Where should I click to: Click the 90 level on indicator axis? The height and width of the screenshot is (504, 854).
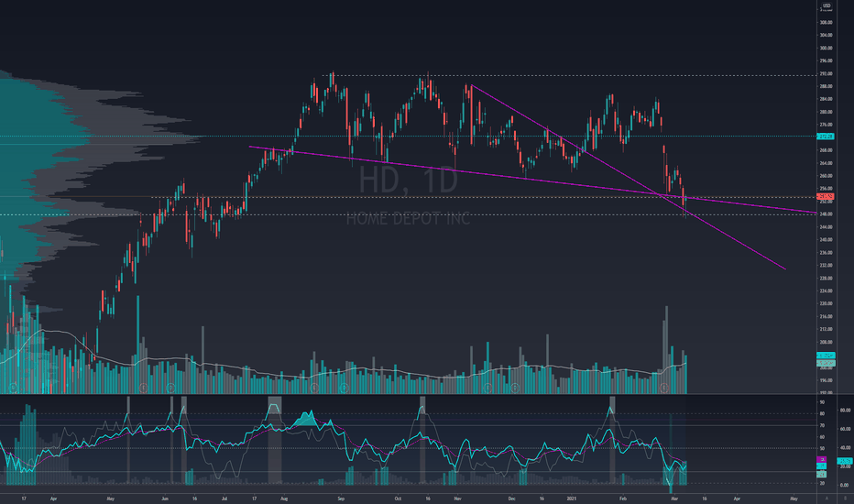point(822,402)
